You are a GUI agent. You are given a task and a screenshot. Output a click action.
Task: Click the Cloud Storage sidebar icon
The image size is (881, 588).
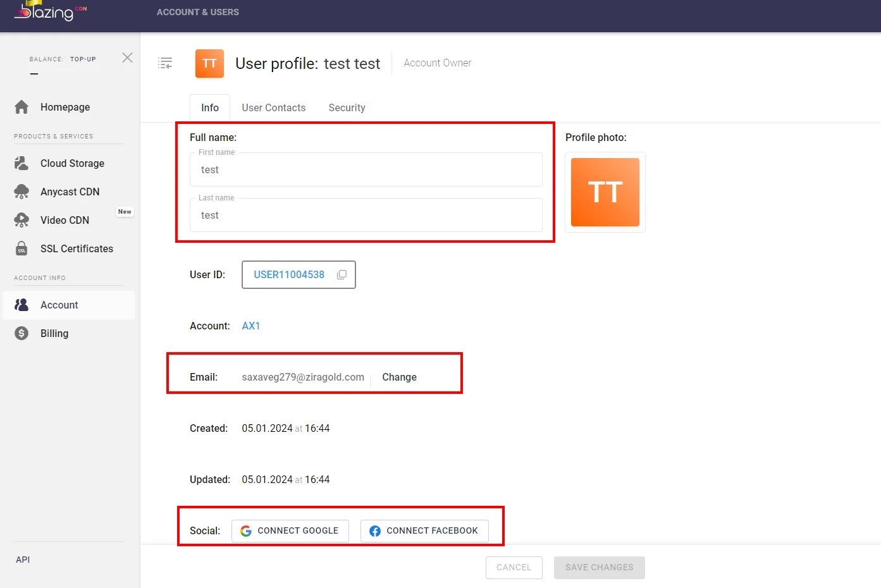22,163
